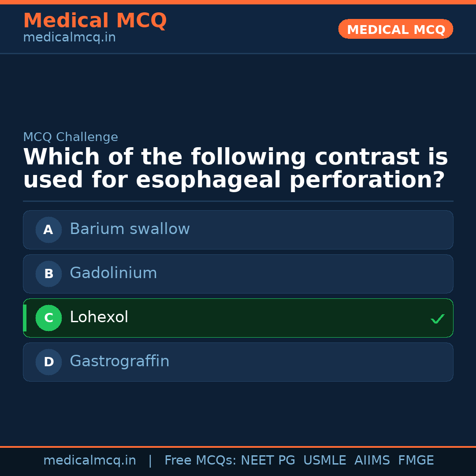The height and width of the screenshot is (476, 476).
Task: Click the green checkmark on Lohexol
Action: [x=437, y=318]
